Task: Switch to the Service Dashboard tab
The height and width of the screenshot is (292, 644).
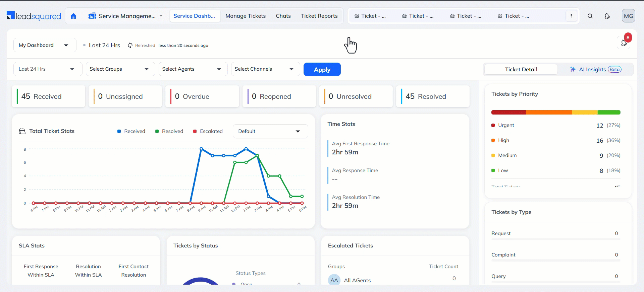Action: coord(195,16)
